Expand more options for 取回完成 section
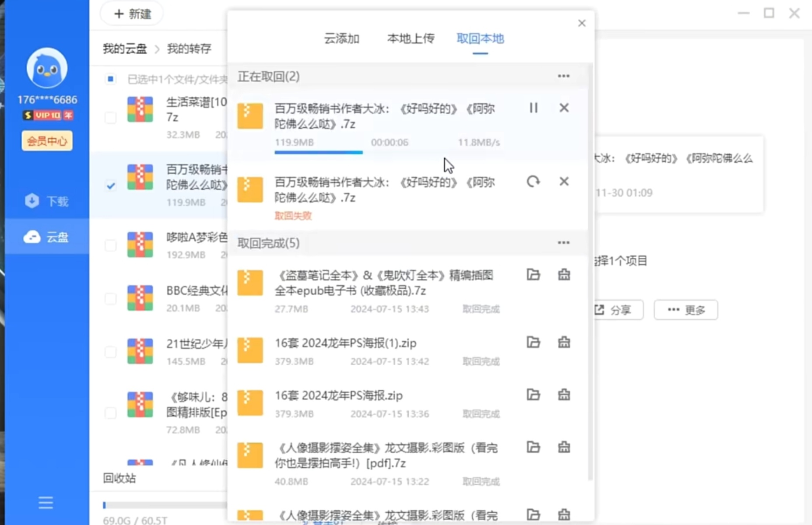 click(x=563, y=243)
